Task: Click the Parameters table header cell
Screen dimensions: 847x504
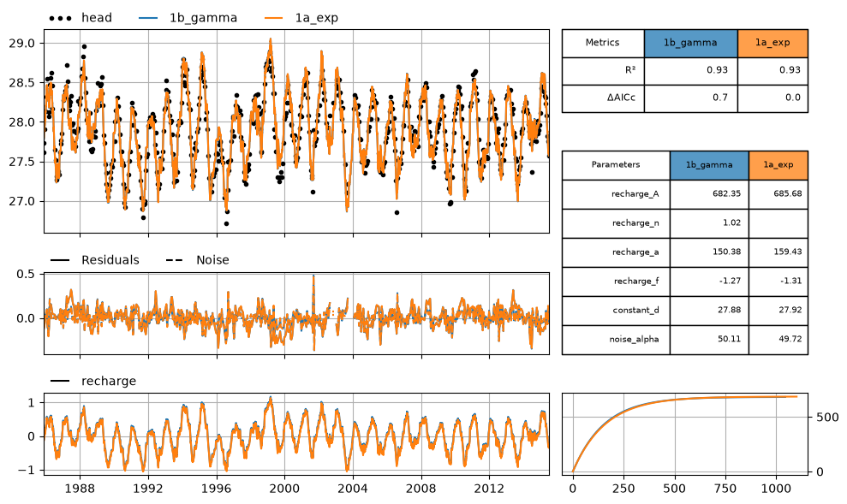Action: pyautogui.click(x=616, y=165)
